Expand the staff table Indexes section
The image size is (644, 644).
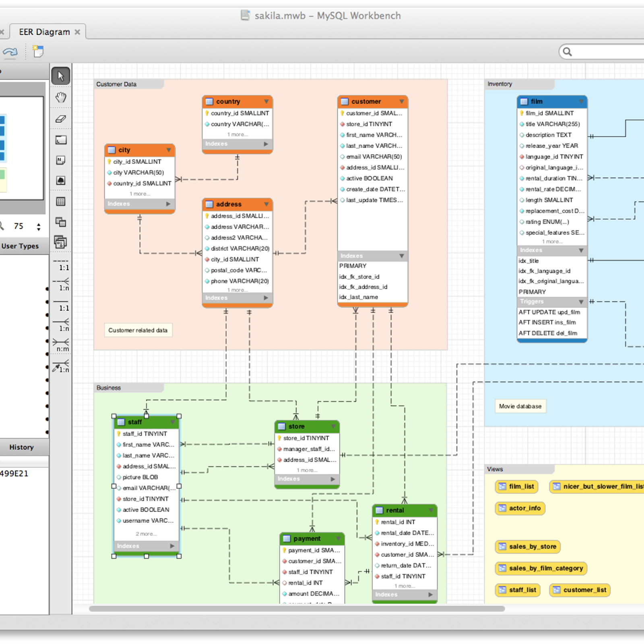pyautogui.click(x=172, y=546)
